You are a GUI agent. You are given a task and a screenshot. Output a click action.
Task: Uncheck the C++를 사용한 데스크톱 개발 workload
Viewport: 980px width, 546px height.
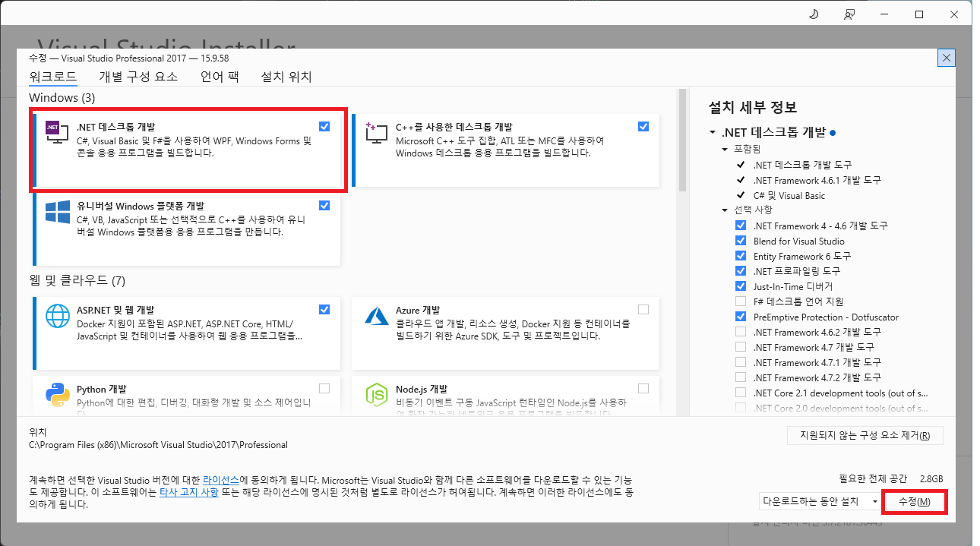click(643, 126)
